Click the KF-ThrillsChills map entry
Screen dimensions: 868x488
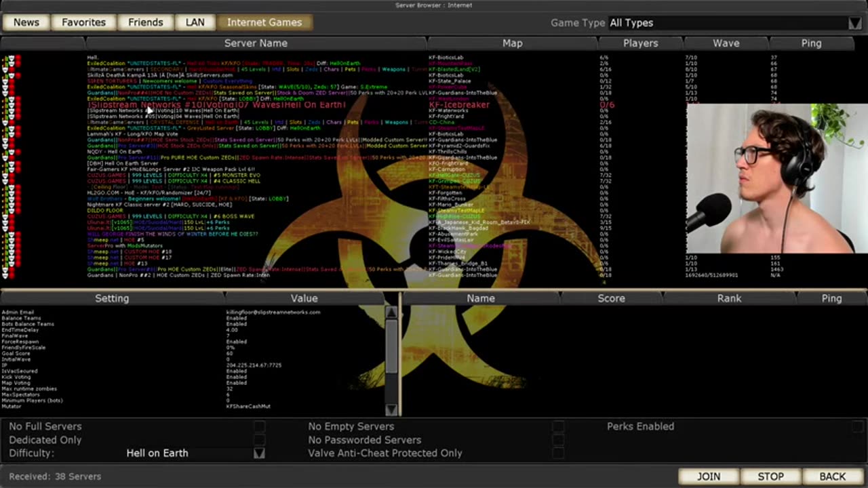coord(448,152)
